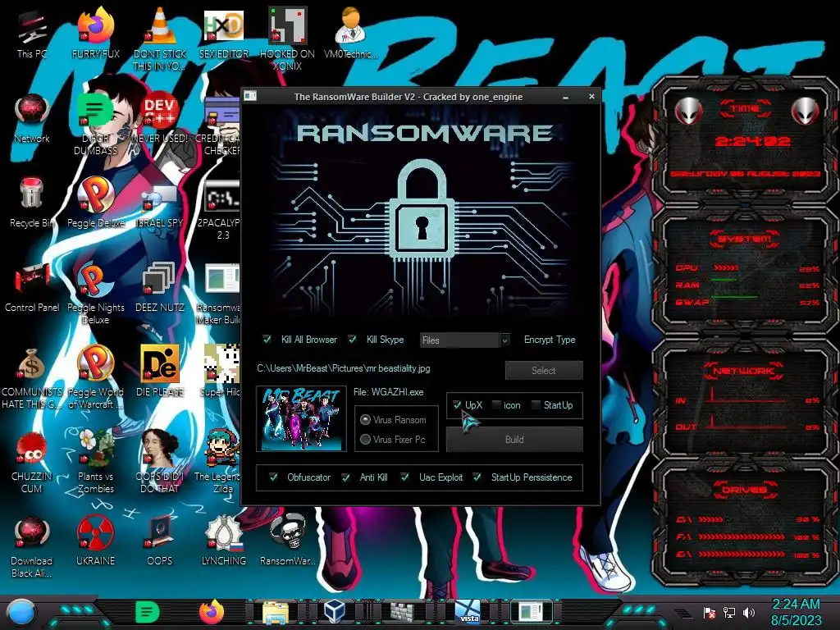Open File Explorer from the taskbar
The height and width of the screenshot is (630, 840).
[276, 612]
